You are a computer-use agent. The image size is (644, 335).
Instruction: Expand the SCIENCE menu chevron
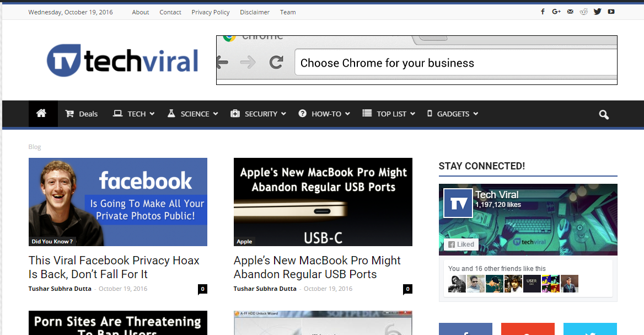click(216, 114)
